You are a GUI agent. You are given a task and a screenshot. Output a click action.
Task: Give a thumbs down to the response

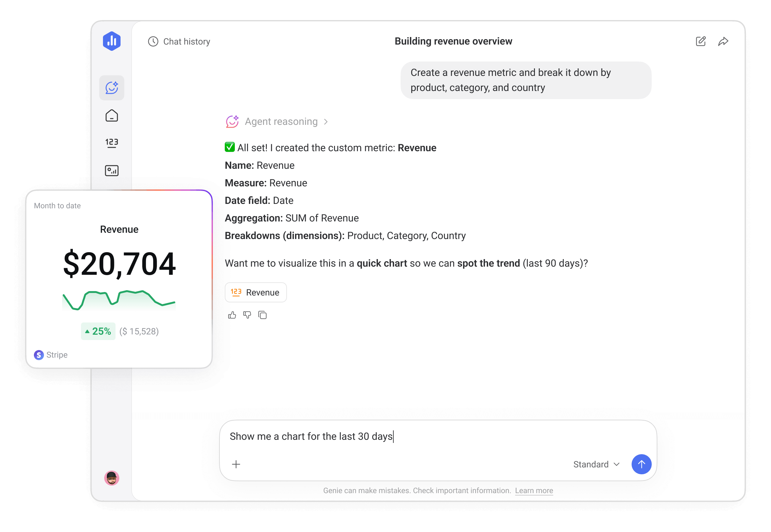pos(247,315)
